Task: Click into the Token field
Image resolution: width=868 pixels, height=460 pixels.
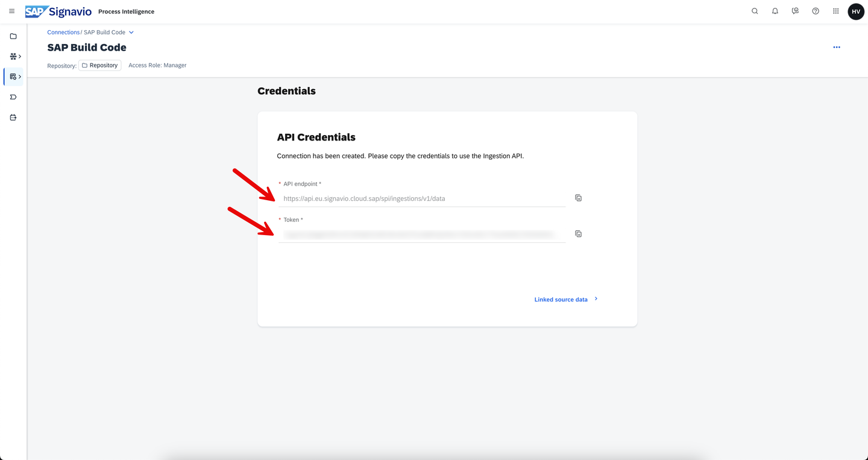Action: click(422, 235)
